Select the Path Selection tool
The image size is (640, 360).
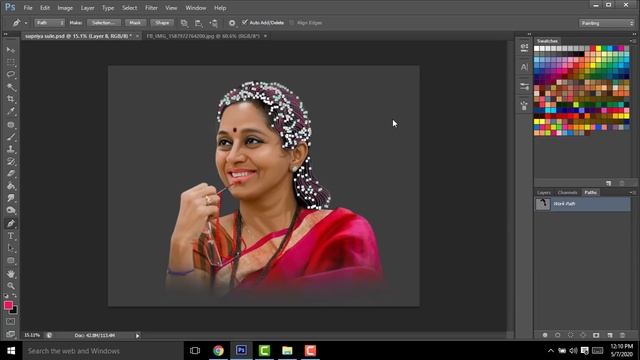pos(11,248)
